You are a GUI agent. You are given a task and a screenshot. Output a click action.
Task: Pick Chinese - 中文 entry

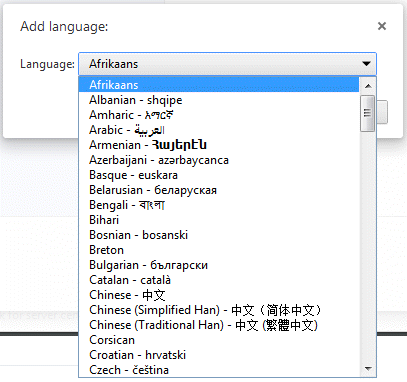[x=219, y=295]
